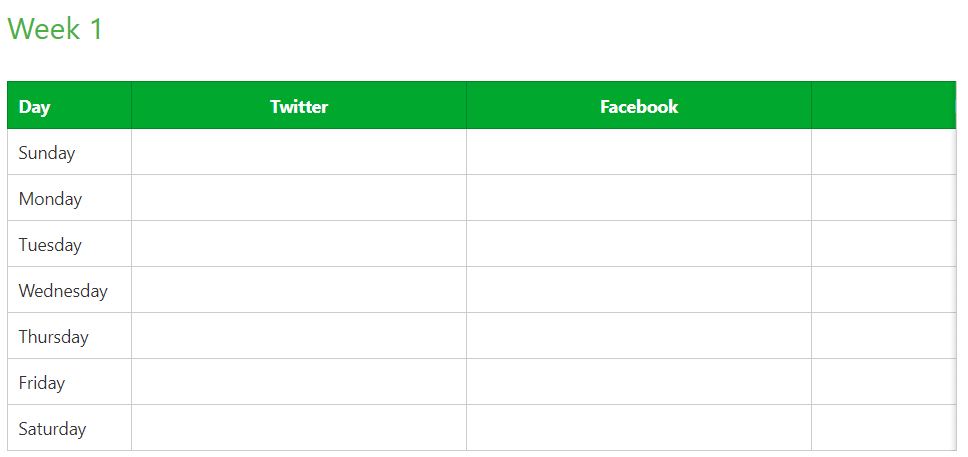Click the Friday row label
The height and width of the screenshot is (457, 968).
(x=42, y=383)
